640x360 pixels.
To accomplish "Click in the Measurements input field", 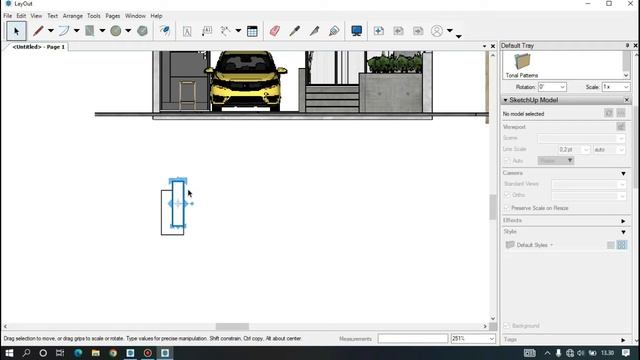I will click(x=413, y=339).
